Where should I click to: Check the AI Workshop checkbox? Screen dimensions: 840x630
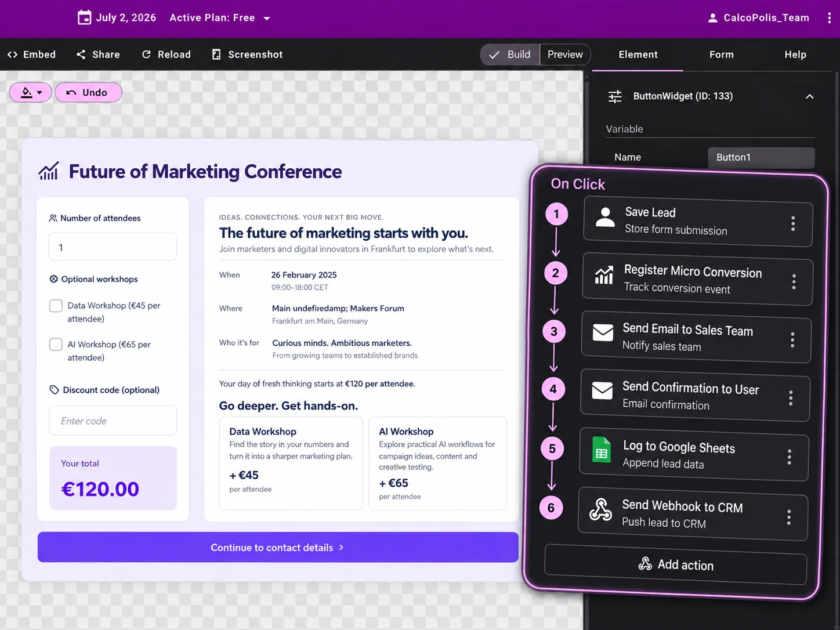tap(56, 345)
